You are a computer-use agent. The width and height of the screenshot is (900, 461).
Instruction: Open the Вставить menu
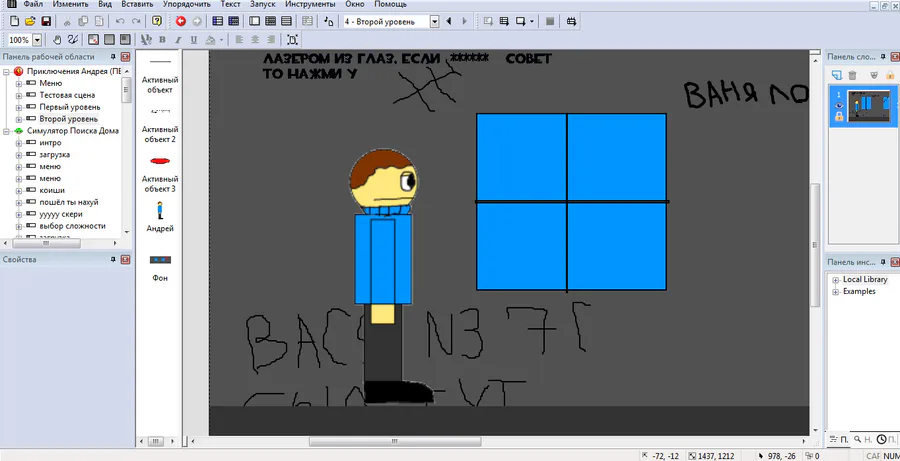point(137,4)
